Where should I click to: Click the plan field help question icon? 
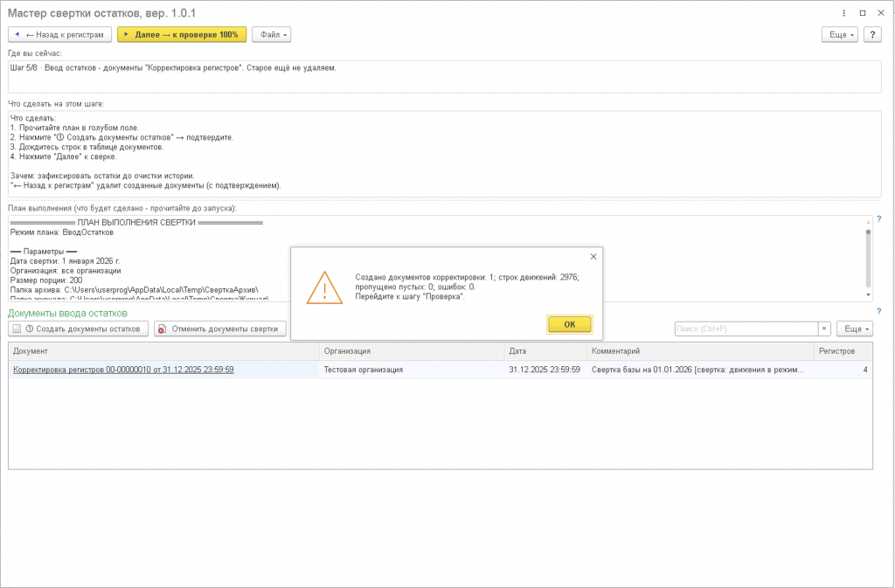[x=879, y=219]
